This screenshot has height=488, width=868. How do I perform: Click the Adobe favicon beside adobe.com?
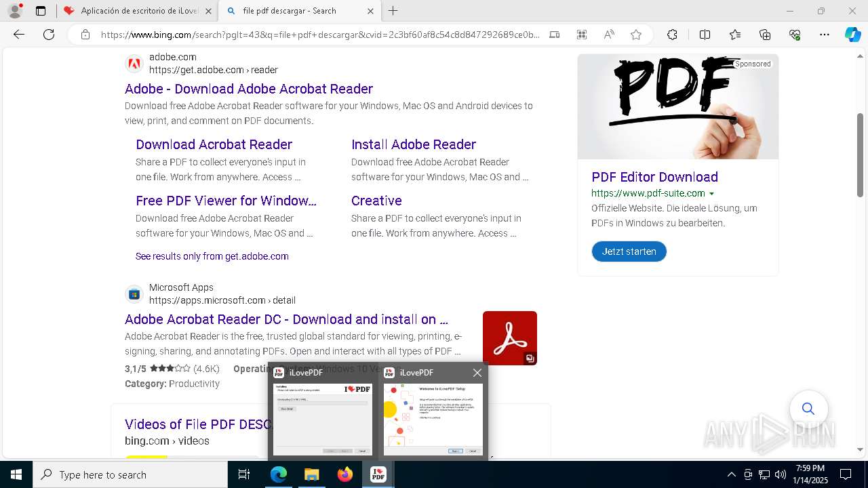[x=134, y=64]
